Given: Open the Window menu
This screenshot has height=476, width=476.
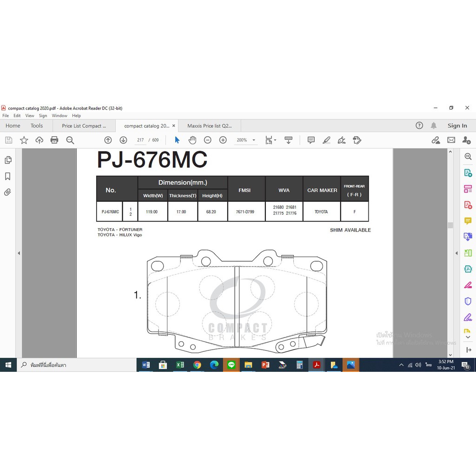Looking at the screenshot, I should click(x=59, y=116).
